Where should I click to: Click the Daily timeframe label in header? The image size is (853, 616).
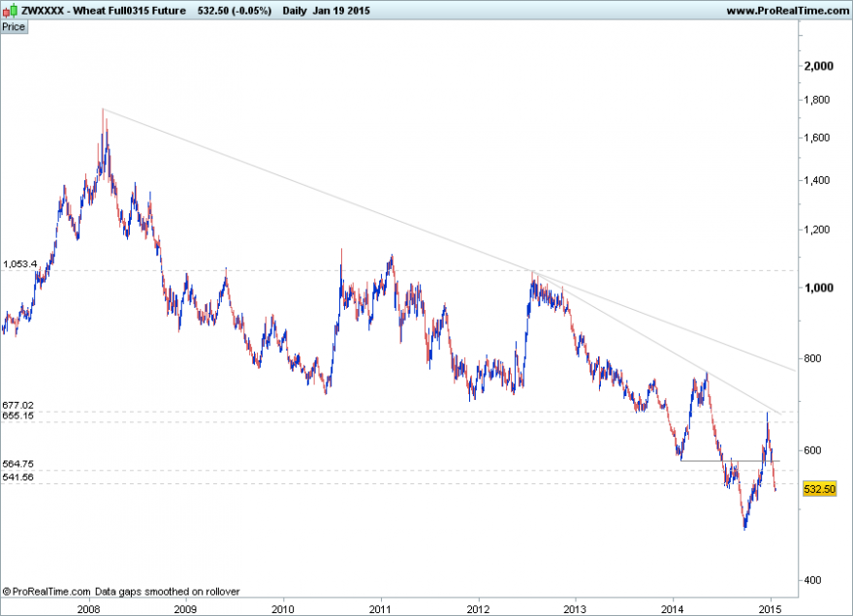click(x=295, y=11)
